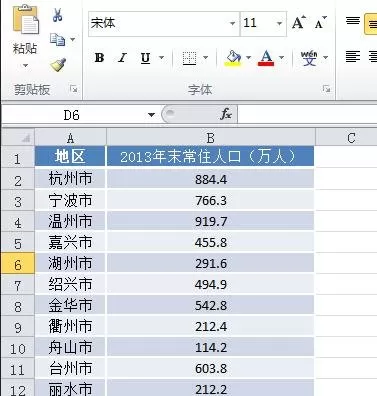Viewport: 377px width, 396px height.
Task: Open the font group dialog launcher
Action: click(x=326, y=89)
